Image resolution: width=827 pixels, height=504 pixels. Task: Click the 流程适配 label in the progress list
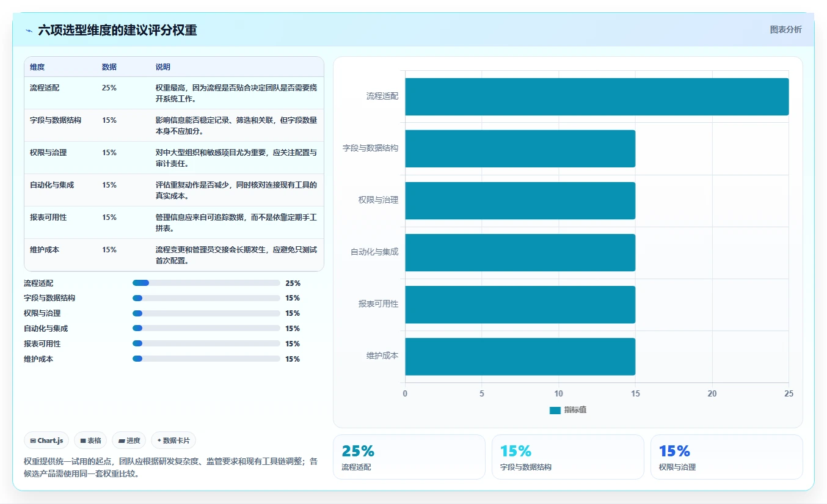tap(38, 283)
